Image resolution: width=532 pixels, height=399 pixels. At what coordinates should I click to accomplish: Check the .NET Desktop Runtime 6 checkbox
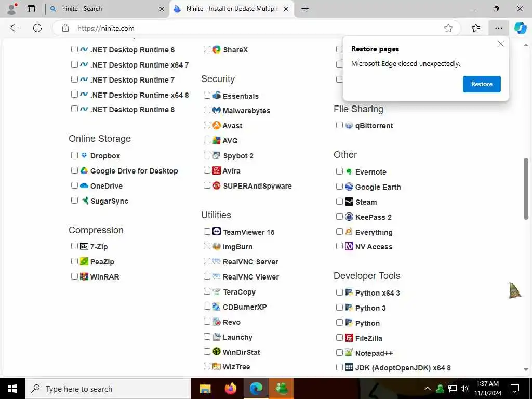coord(75,49)
